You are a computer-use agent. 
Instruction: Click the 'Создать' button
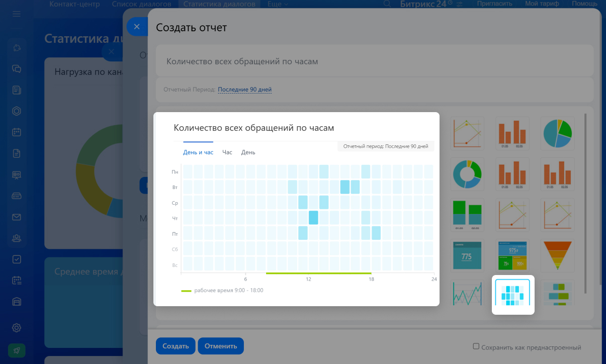point(176,346)
